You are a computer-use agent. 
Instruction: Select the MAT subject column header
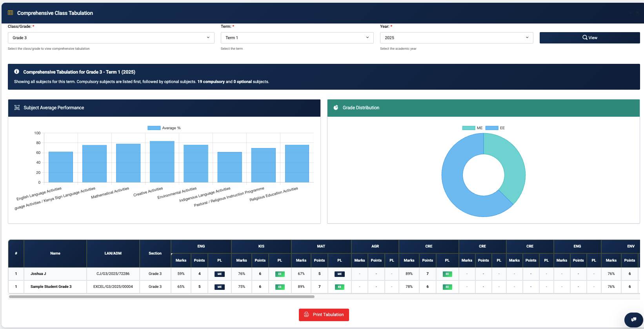click(321, 246)
